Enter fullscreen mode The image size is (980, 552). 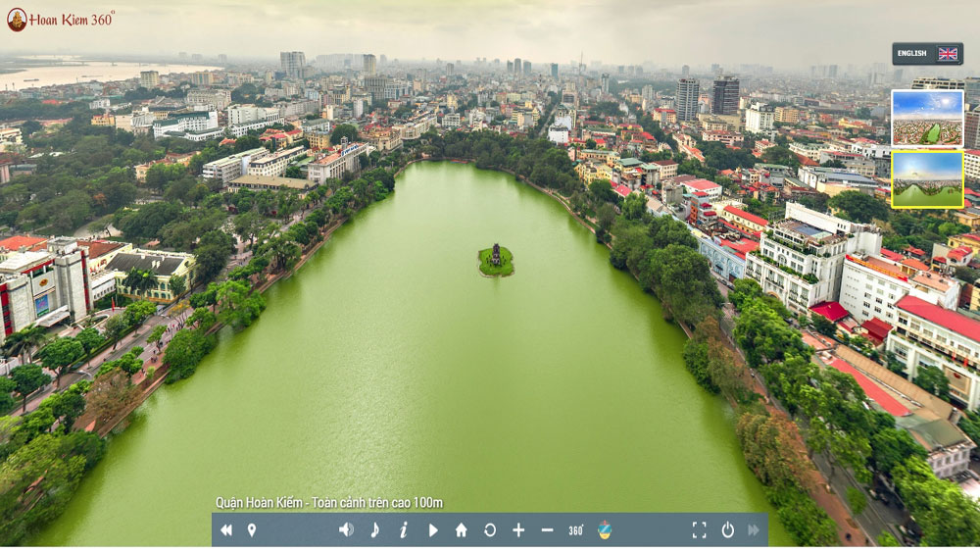(x=699, y=530)
